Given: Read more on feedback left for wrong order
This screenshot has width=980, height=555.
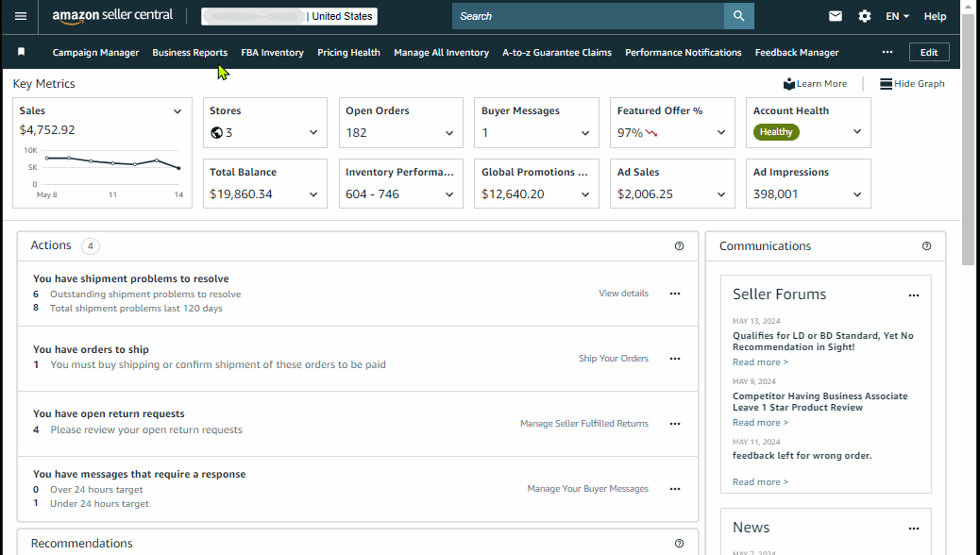Looking at the screenshot, I should click(x=760, y=482).
